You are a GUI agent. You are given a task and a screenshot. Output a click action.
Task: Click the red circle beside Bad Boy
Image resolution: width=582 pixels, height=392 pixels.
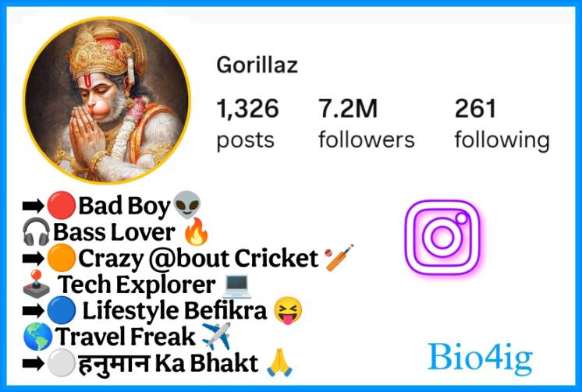[x=62, y=205]
